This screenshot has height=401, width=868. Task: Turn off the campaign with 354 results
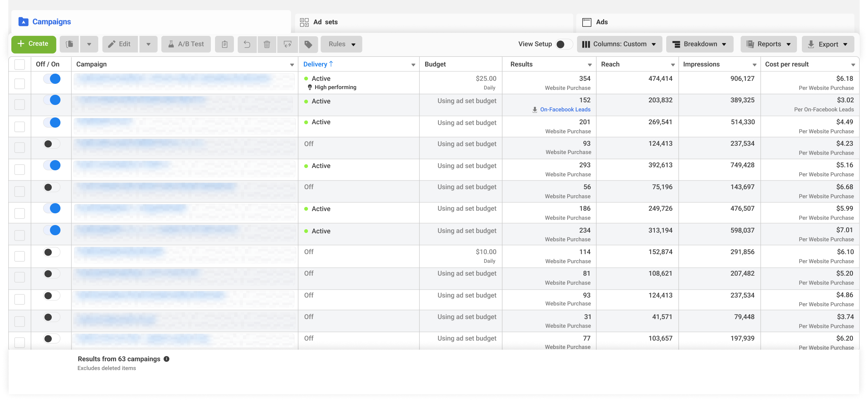coord(52,79)
